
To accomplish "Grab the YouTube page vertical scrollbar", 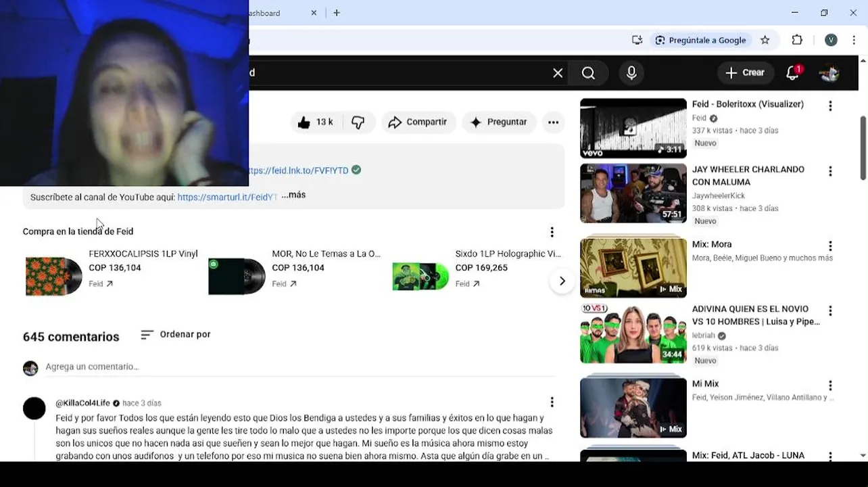I will 863,147.
